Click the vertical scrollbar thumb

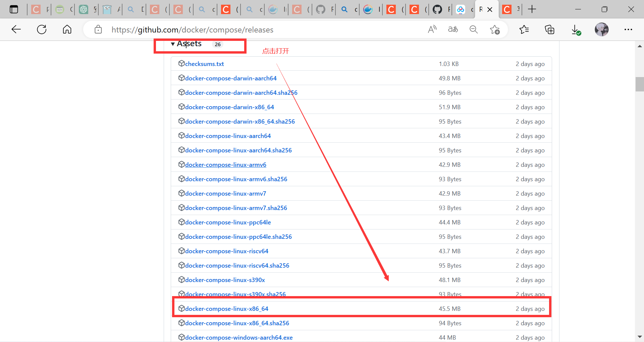point(640,84)
